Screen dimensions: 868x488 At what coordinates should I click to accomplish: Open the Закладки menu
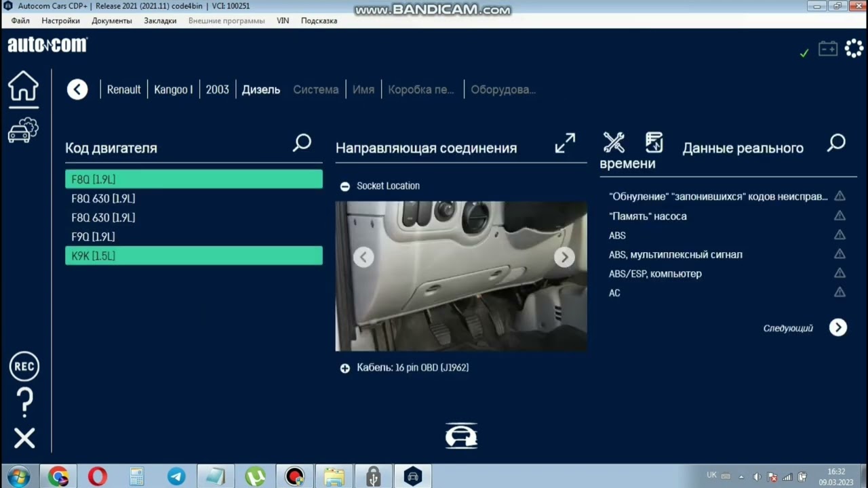160,21
